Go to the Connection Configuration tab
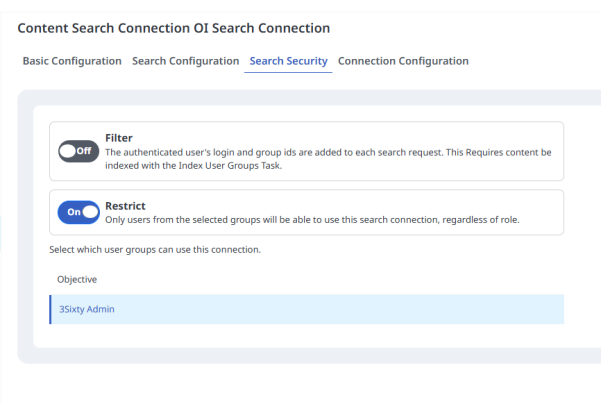 pyautogui.click(x=403, y=61)
